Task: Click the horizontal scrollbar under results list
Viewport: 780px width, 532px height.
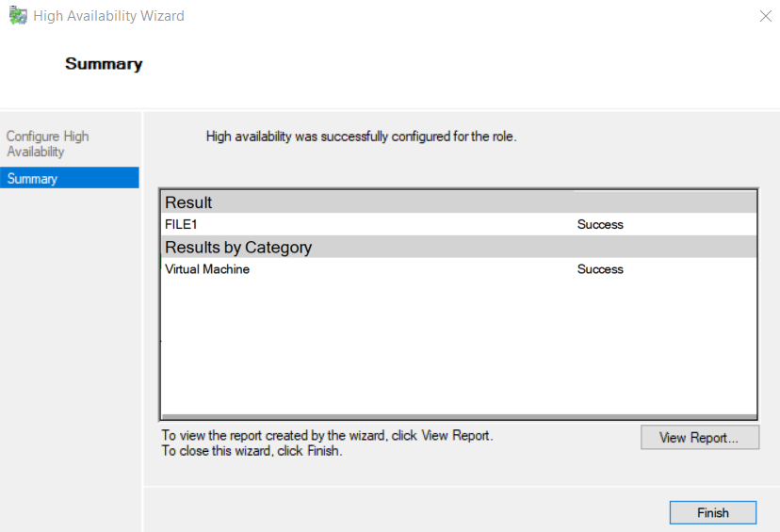Action: pyautogui.click(x=459, y=416)
